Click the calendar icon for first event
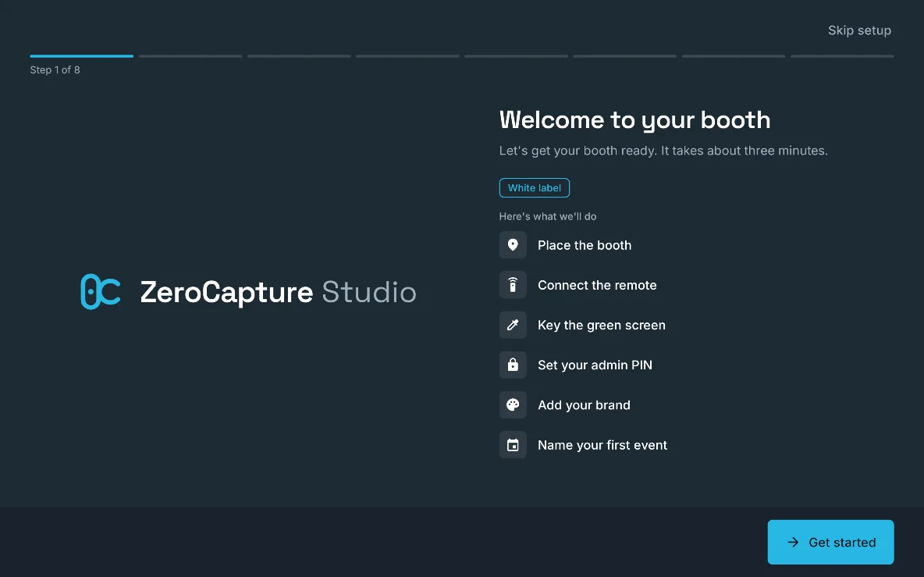 (513, 445)
